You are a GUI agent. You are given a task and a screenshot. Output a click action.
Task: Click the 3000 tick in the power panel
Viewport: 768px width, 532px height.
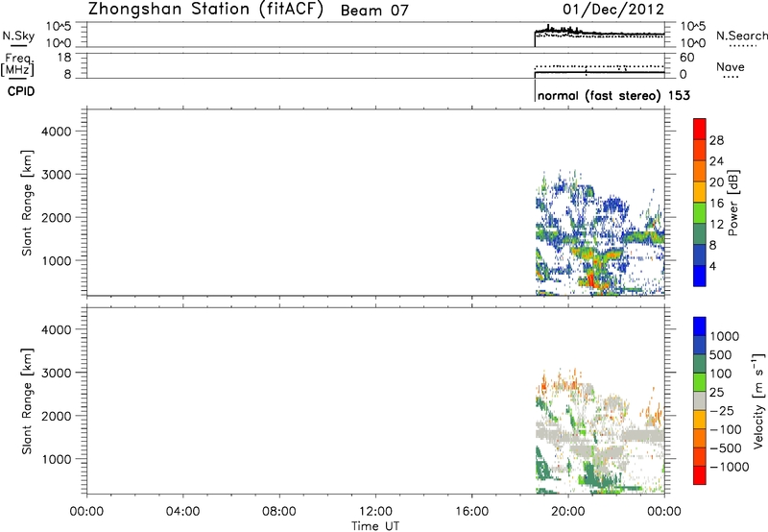click(57, 175)
